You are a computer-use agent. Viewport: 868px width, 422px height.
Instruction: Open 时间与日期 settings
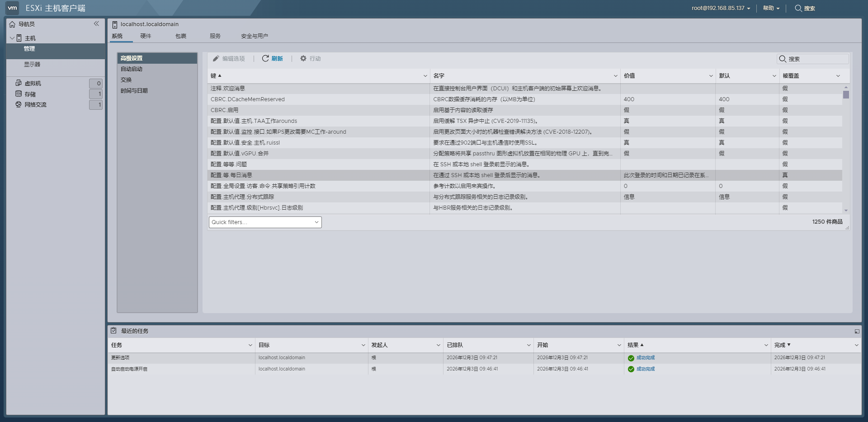coord(134,90)
